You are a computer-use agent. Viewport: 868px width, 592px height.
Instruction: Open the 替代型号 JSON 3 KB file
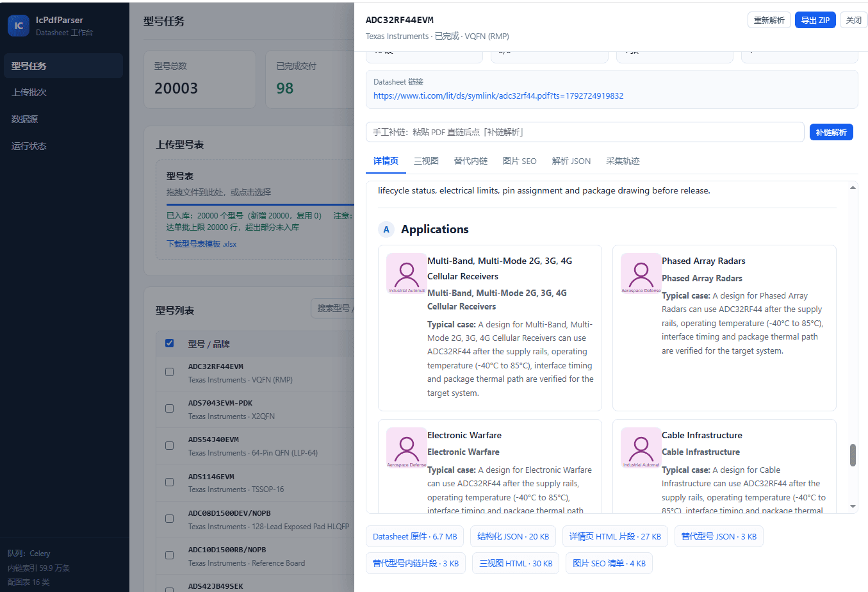click(719, 536)
